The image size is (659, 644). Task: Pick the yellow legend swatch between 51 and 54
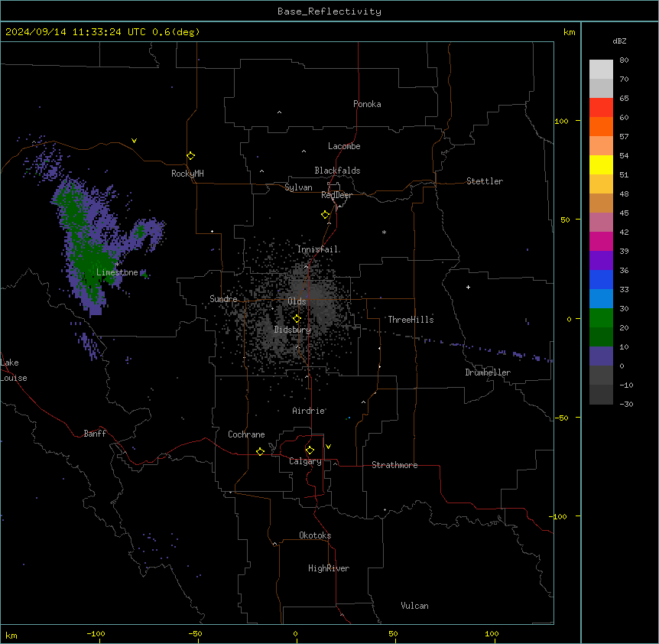601,164
